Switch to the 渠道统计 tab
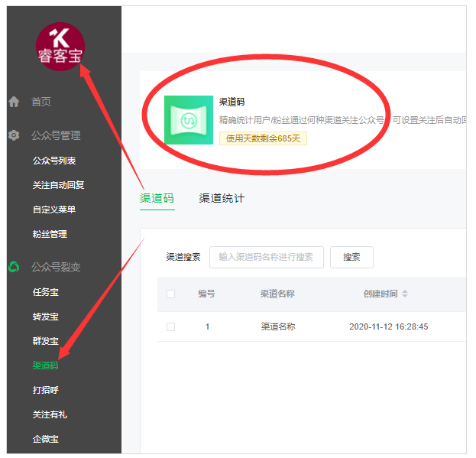 222,198
